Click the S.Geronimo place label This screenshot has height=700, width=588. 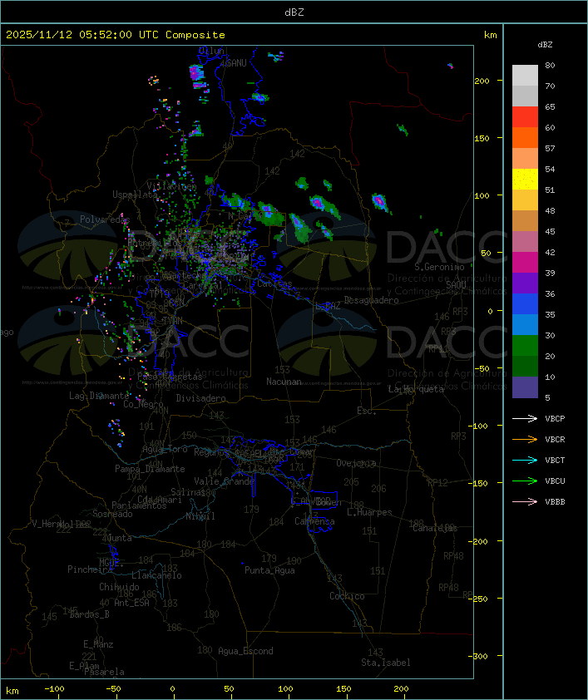point(439,267)
